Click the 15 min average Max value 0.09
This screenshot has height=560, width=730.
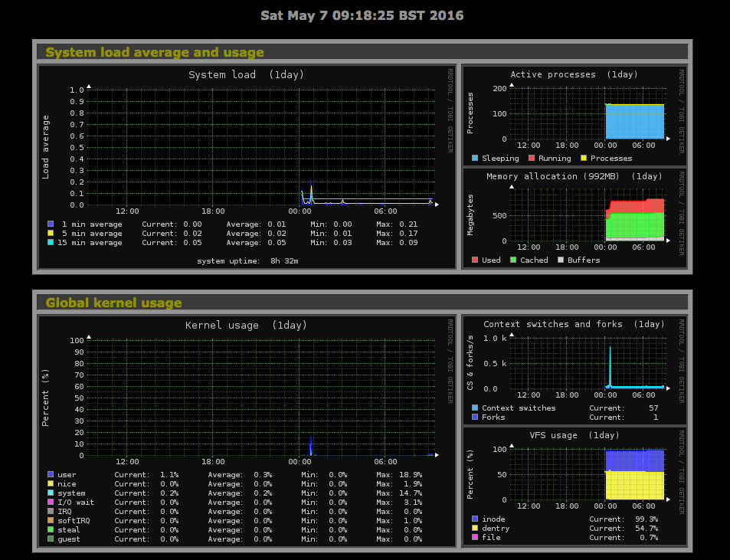click(x=408, y=243)
